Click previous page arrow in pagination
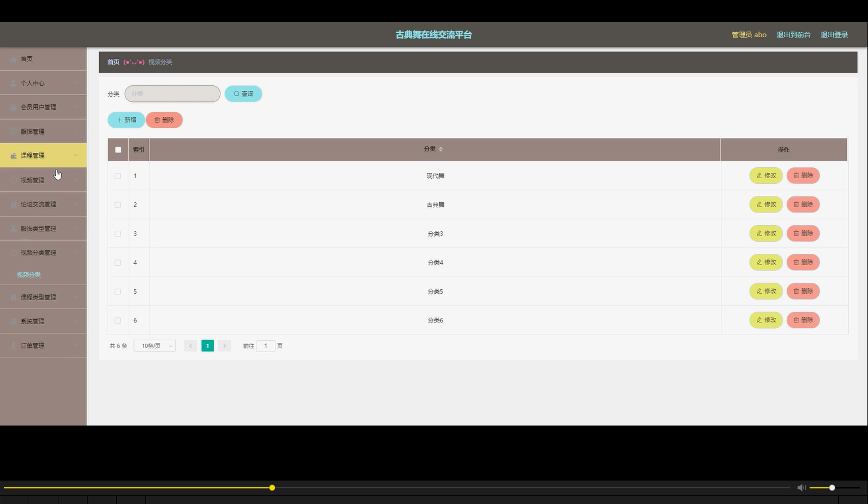Screen dimensions: 868x504 (x=191, y=346)
